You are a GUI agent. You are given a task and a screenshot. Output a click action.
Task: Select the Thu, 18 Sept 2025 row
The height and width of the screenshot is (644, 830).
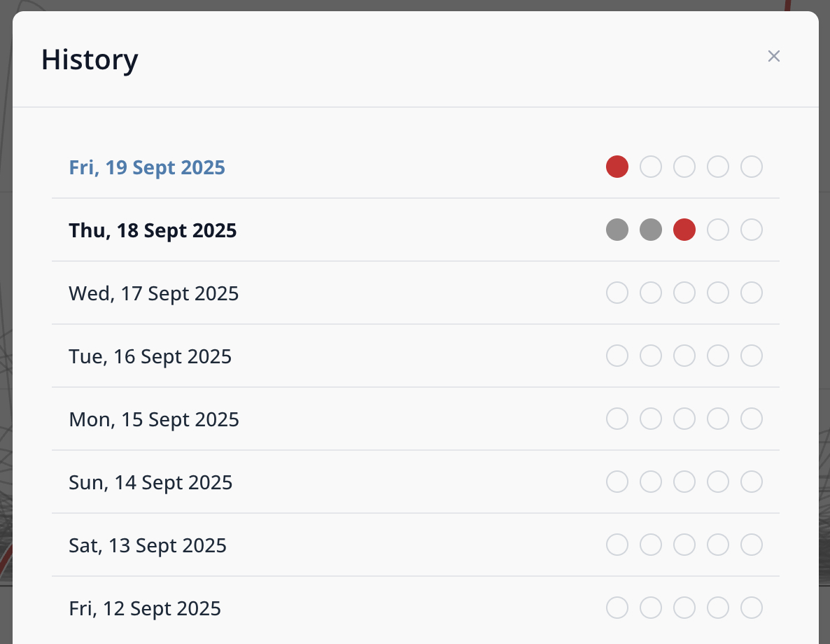[x=153, y=231]
